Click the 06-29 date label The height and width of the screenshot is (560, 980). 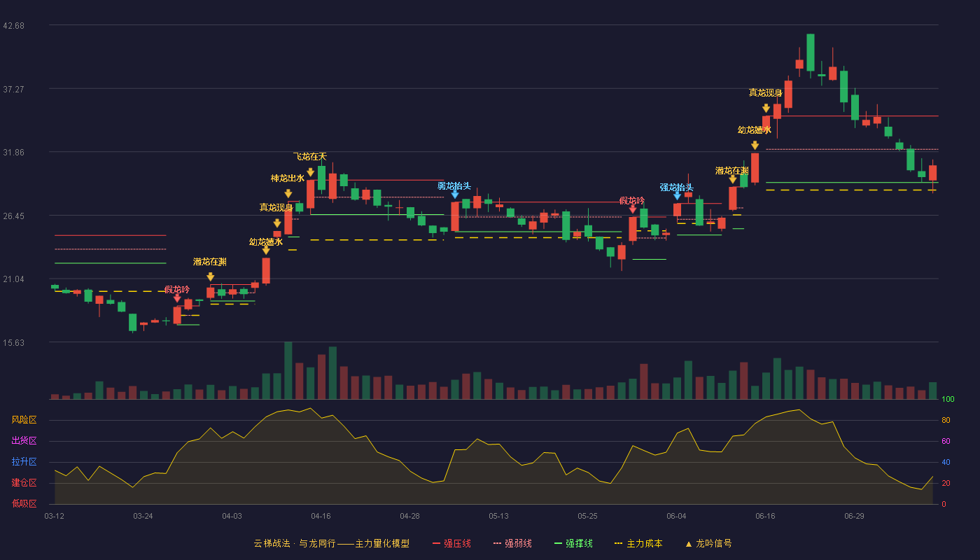point(855,516)
